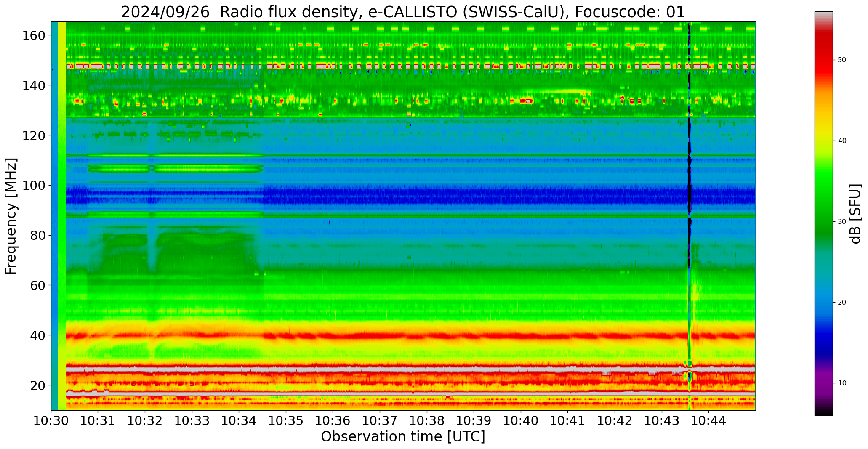Click the colorbar tick label 40
Image resolution: width=868 pixels, height=449 pixels.
coord(842,141)
